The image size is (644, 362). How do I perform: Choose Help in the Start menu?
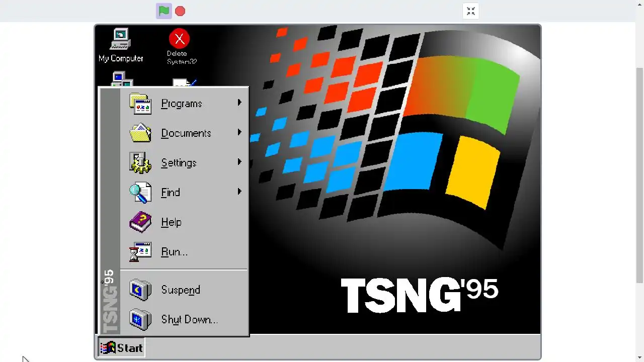[184, 222]
